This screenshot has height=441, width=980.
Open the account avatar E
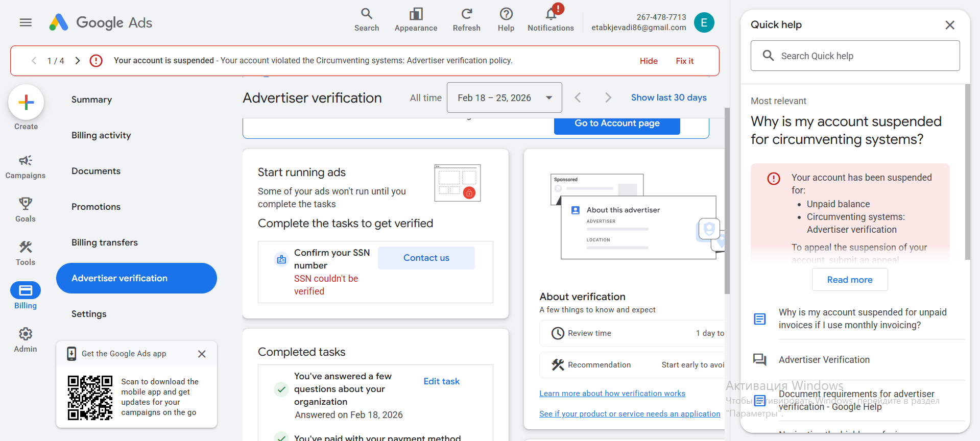704,22
